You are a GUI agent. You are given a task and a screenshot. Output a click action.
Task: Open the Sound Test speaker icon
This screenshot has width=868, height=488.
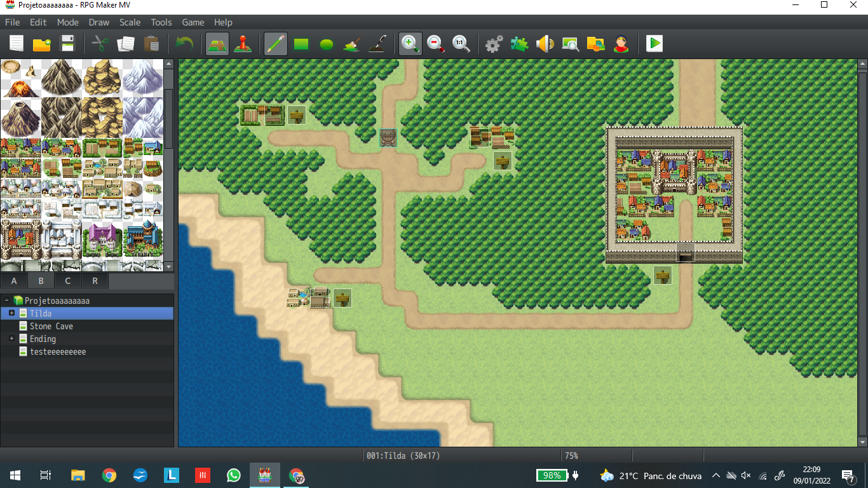[x=545, y=44]
